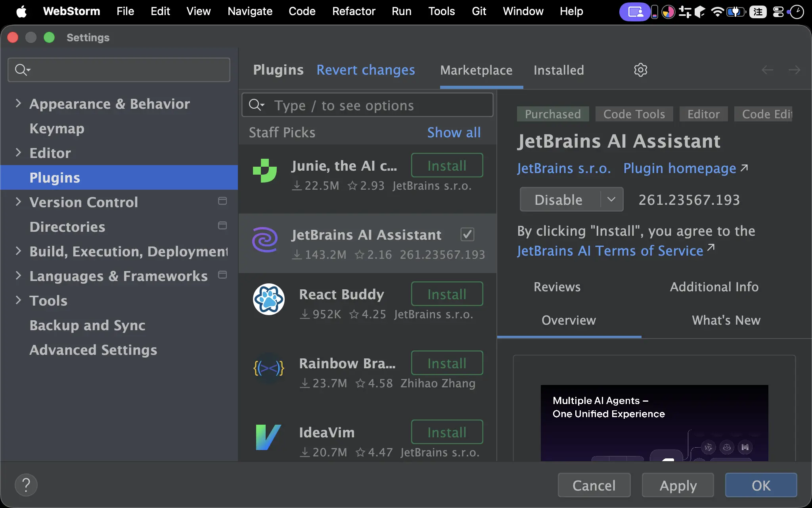Screen dimensions: 812x508
Task: Focus the plugin marketplace search field
Action: (368, 105)
